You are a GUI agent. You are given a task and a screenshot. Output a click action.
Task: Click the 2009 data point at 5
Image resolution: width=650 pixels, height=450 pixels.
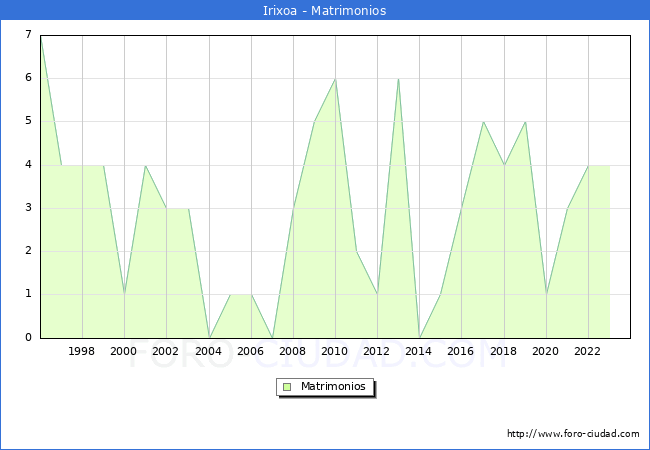click(x=315, y=122)
